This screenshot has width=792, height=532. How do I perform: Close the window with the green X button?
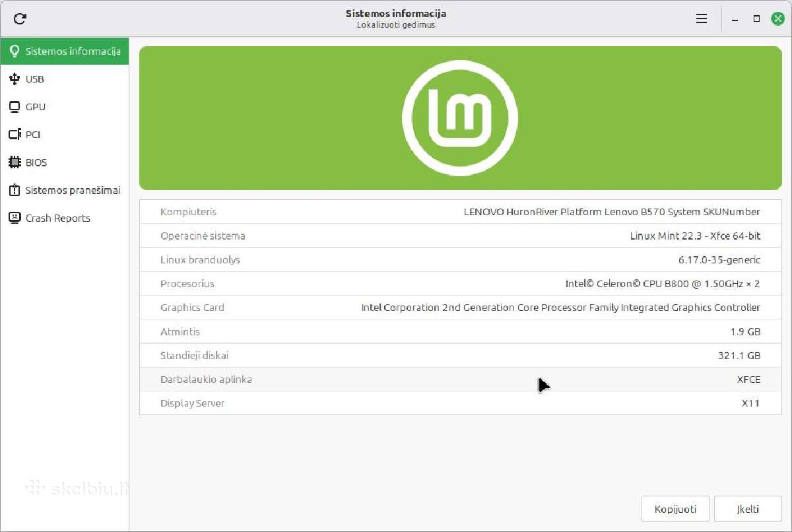(x=777, y=19)
